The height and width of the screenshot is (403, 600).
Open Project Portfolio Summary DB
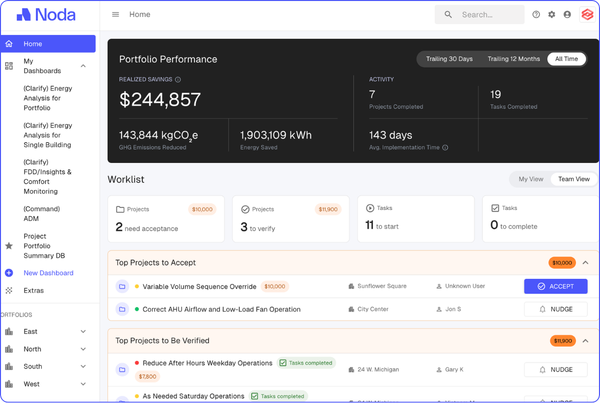point(44,246)
